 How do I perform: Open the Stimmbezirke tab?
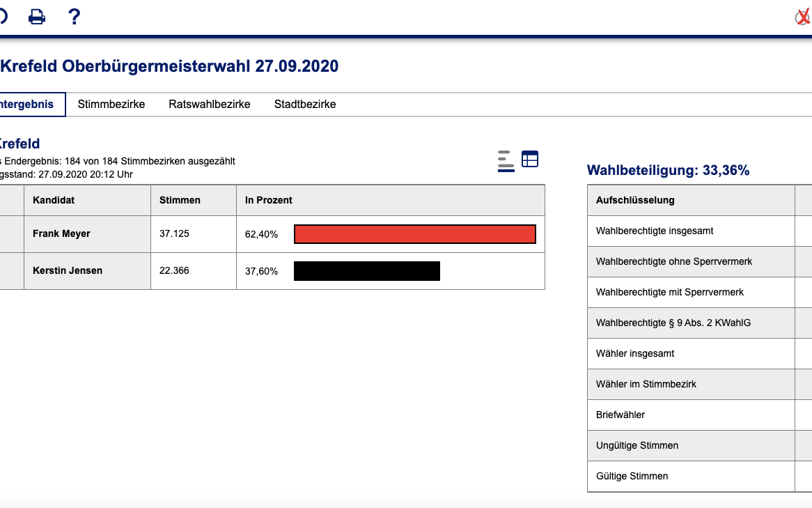click(111, 105)
